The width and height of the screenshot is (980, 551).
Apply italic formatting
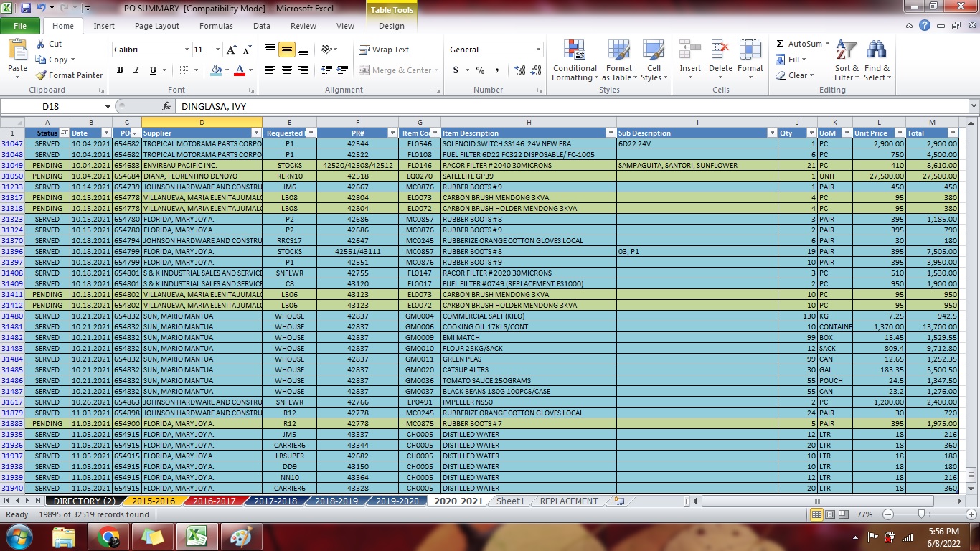(x=136, y=70)
